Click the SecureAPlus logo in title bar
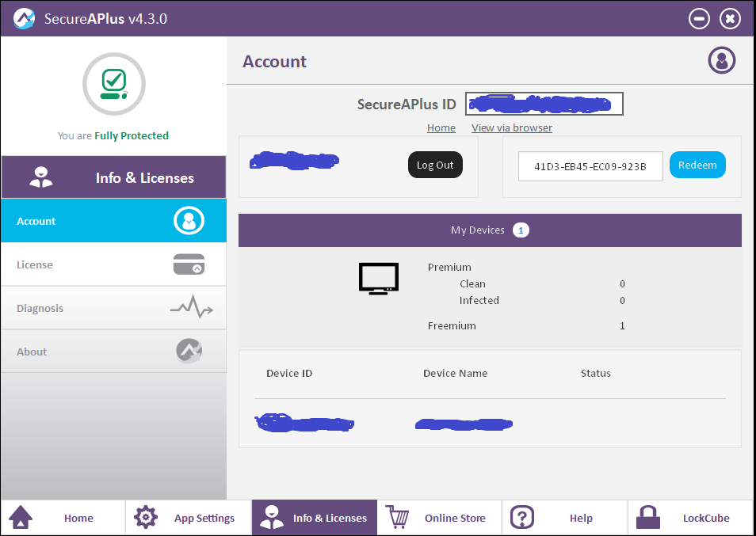 click(x=24, y=19)
